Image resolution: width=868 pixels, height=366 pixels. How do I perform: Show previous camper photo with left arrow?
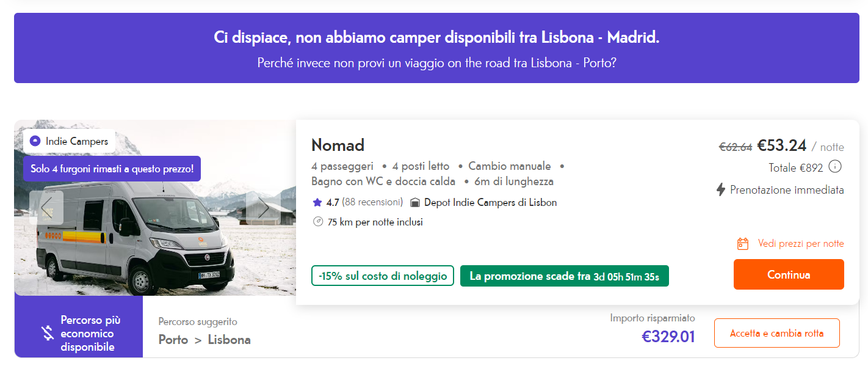[46, 208]
